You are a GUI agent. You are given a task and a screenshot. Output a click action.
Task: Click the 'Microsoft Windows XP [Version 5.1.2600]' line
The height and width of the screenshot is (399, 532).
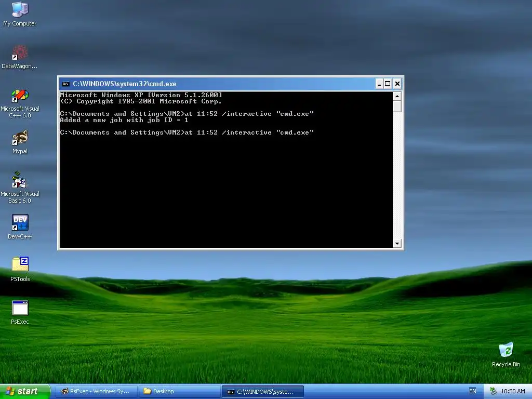(x=141, y=95)
